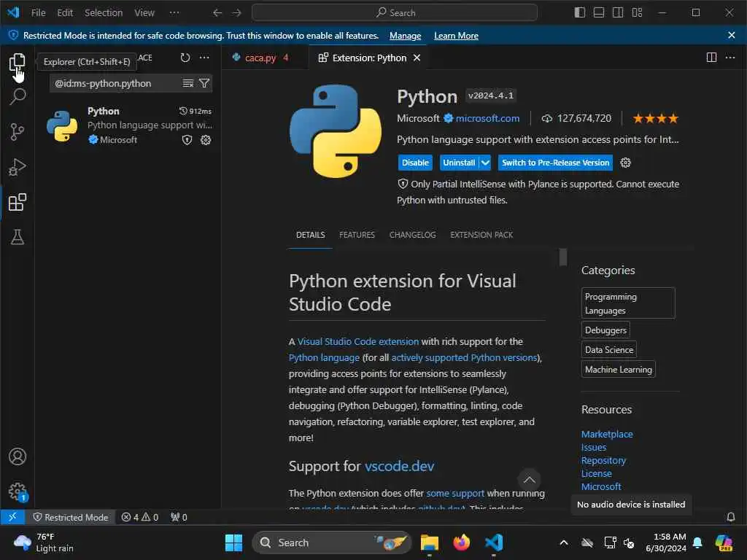Open extension settings gear beside Pre-Release button
This screenshot has height=560, width=747.
point(625,163)
